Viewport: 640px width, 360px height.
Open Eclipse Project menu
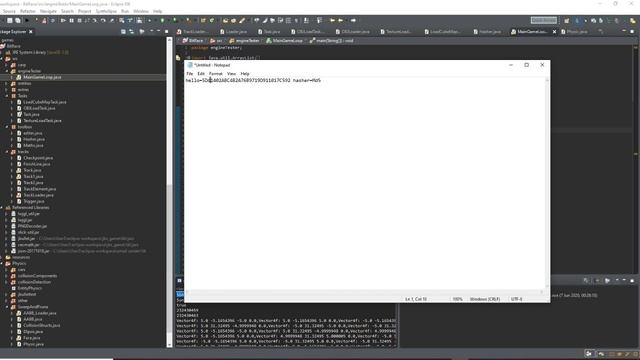tap(84, 11)
